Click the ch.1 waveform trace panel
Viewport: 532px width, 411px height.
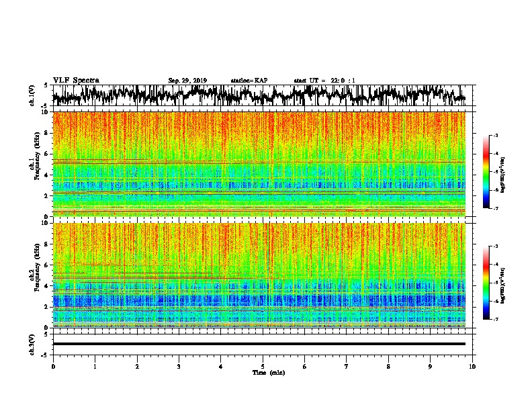point(263,95)
